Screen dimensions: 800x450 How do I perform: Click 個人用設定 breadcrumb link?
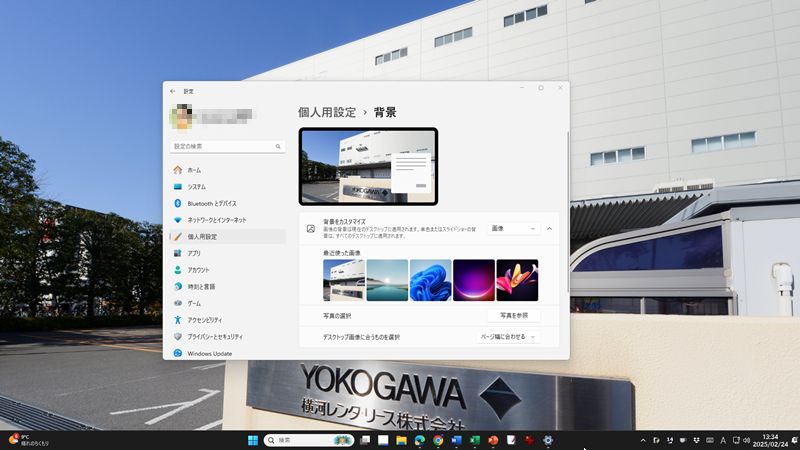(327, 112)
